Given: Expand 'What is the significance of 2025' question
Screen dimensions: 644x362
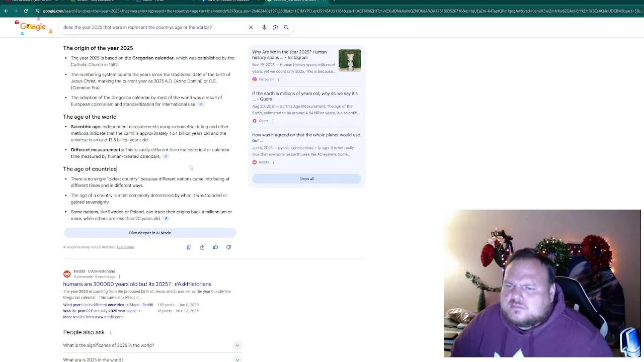Looking at the screenshot, I should [152, 345].
